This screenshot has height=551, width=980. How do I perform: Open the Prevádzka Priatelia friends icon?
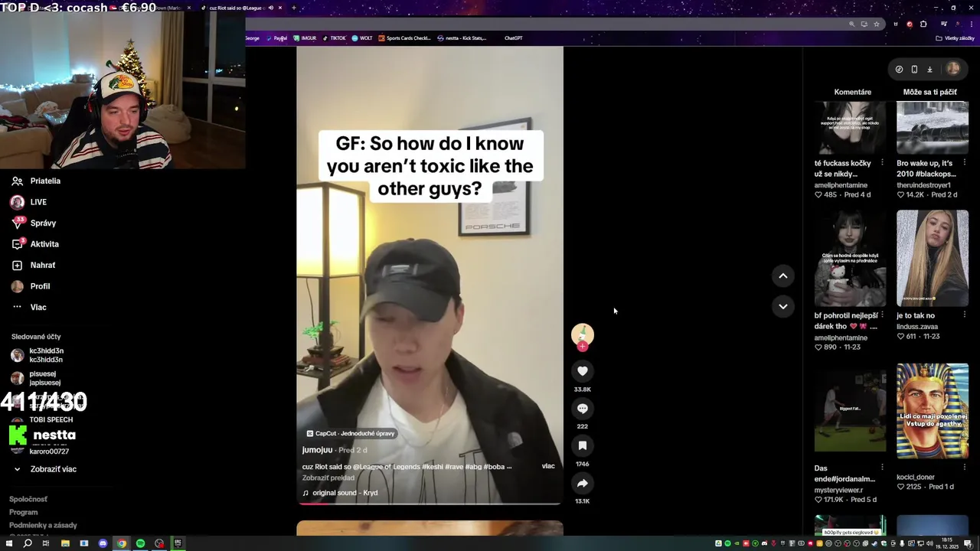point(17,181)
